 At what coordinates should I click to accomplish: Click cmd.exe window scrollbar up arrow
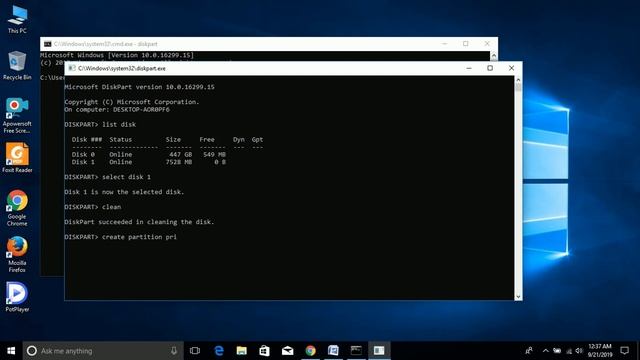coord(494,55)
